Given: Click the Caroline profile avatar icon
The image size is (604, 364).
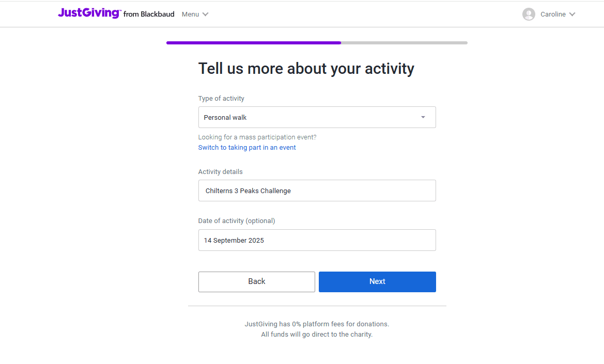Looking at the screenshot, I should pos(529,14).
